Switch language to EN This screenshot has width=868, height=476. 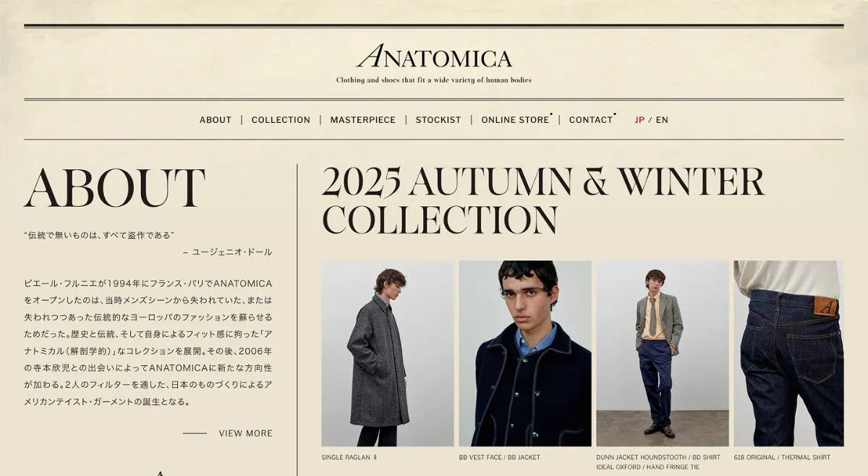click(662, 120)
